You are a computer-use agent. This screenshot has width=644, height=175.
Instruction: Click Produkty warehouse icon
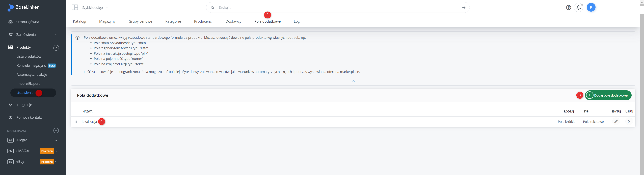point(11,47)
